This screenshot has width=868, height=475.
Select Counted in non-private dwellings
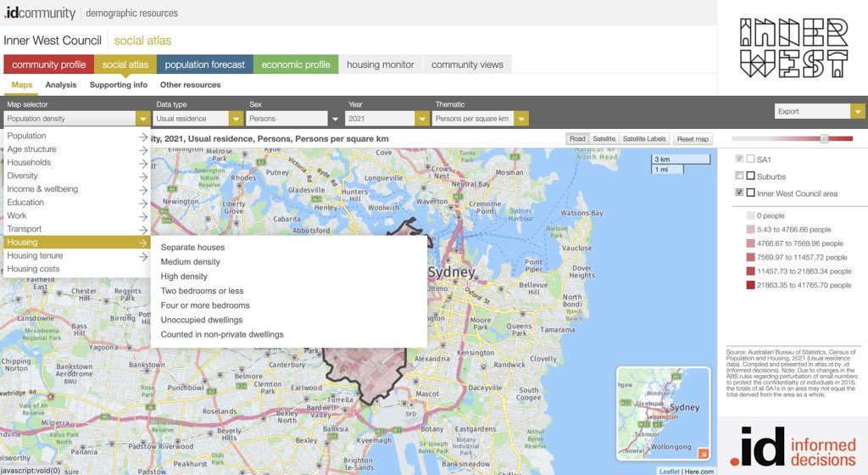coord(222,334)
